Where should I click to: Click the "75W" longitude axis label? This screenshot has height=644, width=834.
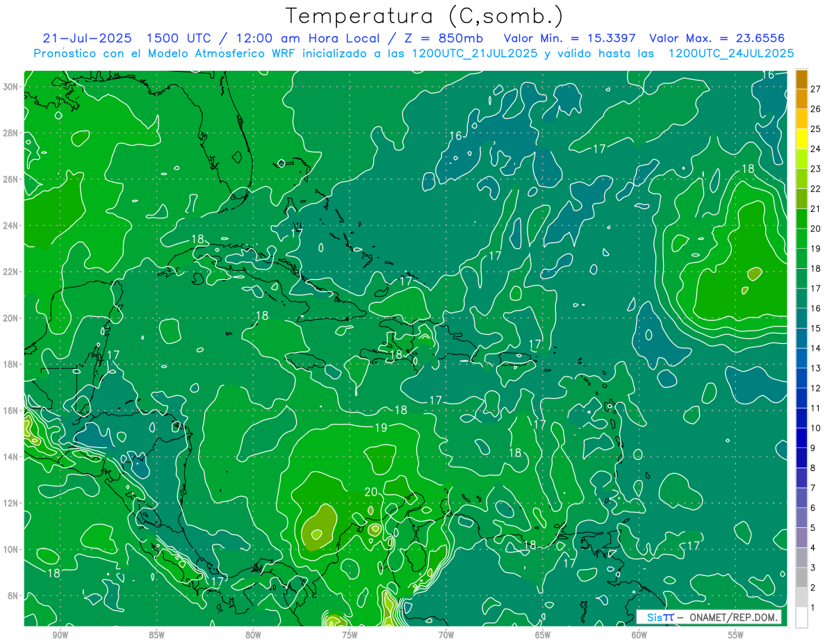(350, 635)
